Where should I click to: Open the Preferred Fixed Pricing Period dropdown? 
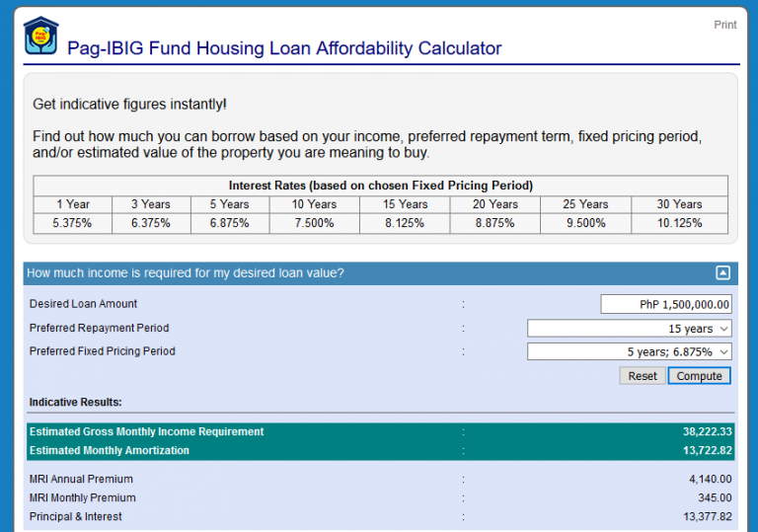629,351
